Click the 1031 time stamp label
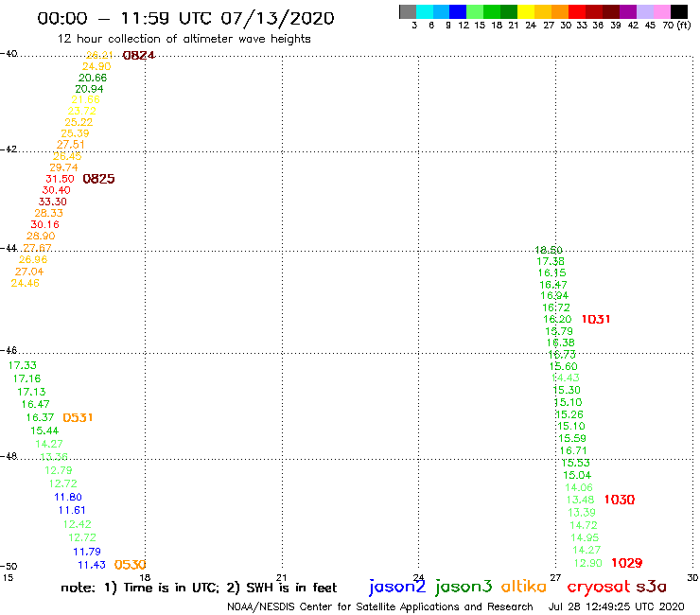 [596, 319]
